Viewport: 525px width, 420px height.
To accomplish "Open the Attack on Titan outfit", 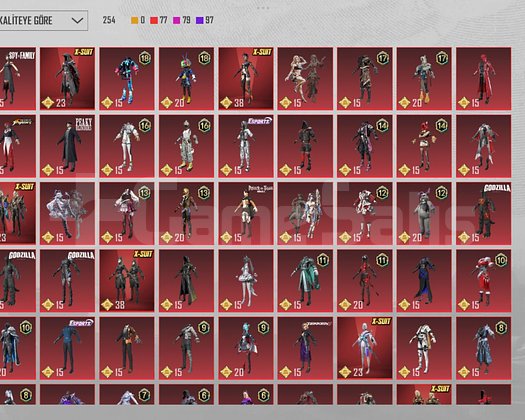I will coord(246,213).
